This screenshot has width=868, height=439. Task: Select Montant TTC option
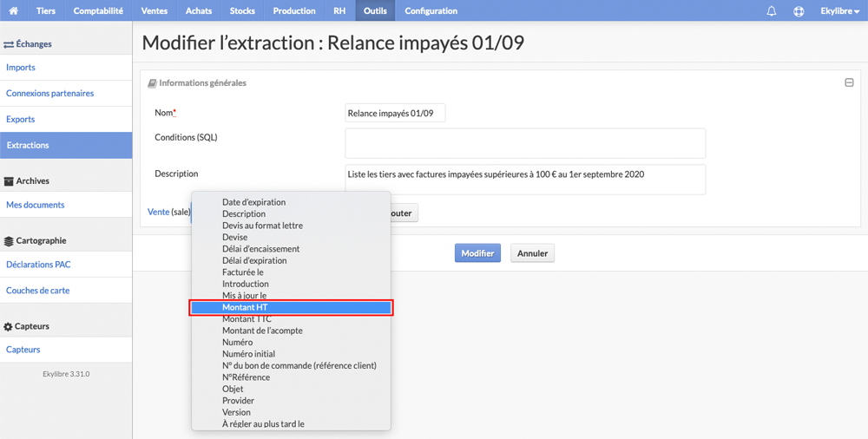291,319
